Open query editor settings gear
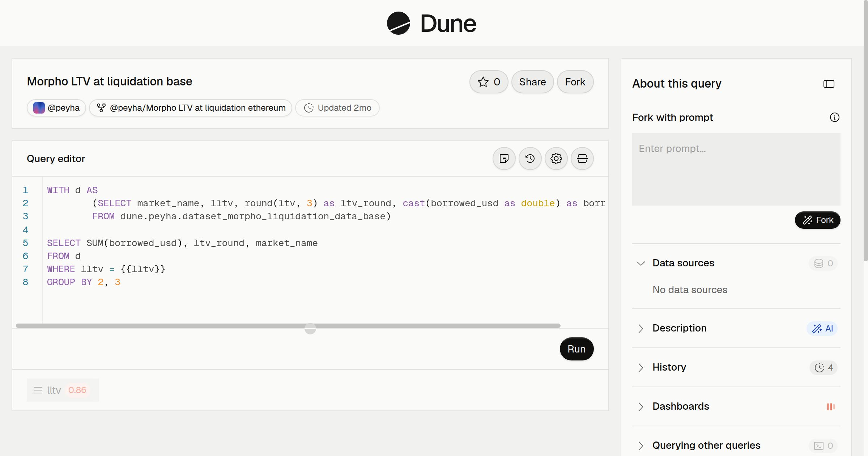The height and width of the screenshot is (456, 868). tap(556, 159)
